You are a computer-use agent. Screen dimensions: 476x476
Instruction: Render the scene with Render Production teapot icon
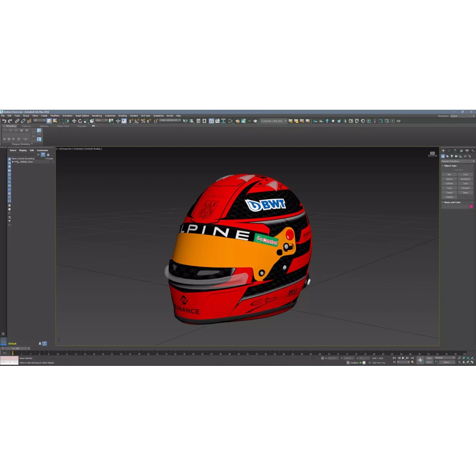point(398,121)
